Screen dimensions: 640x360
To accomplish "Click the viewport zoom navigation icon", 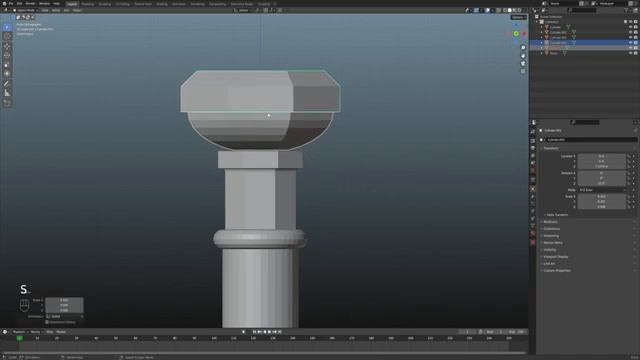I will (x=523, y=48).
